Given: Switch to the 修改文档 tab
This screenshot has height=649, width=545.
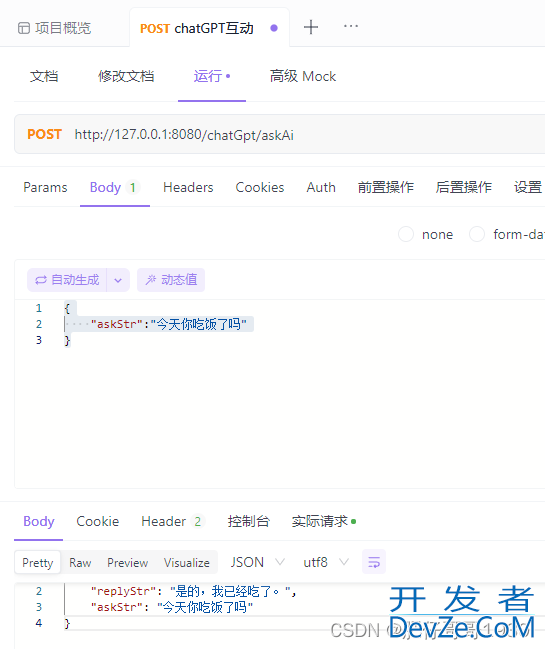Looking at the screenshot, I should click(x=126, y=76).
